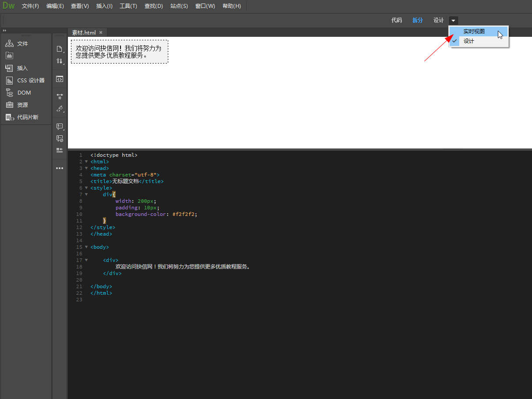Open the 代码片断 (Snippets) panel
The height and width of the screenshot is (399, 532).
coord(22,117)
